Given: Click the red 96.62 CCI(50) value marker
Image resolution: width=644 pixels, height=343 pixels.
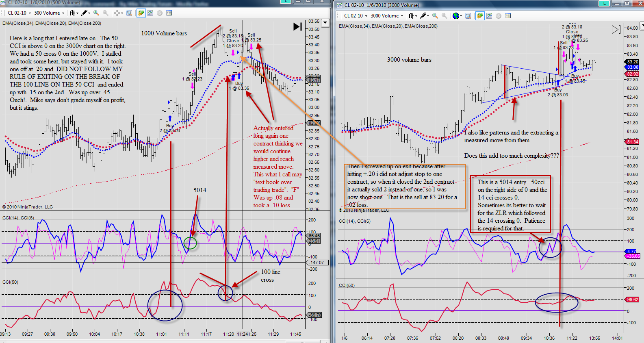Looking at the screenshot, I should coord(632,300).
